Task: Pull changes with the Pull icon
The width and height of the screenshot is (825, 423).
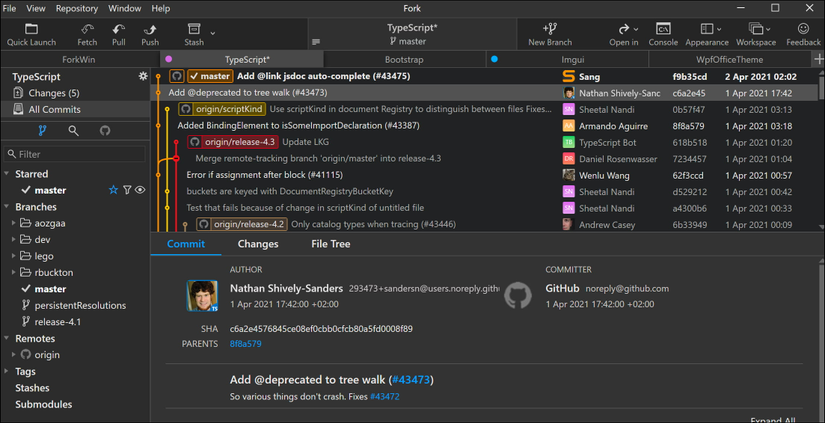Action: (x=119, y=31)
